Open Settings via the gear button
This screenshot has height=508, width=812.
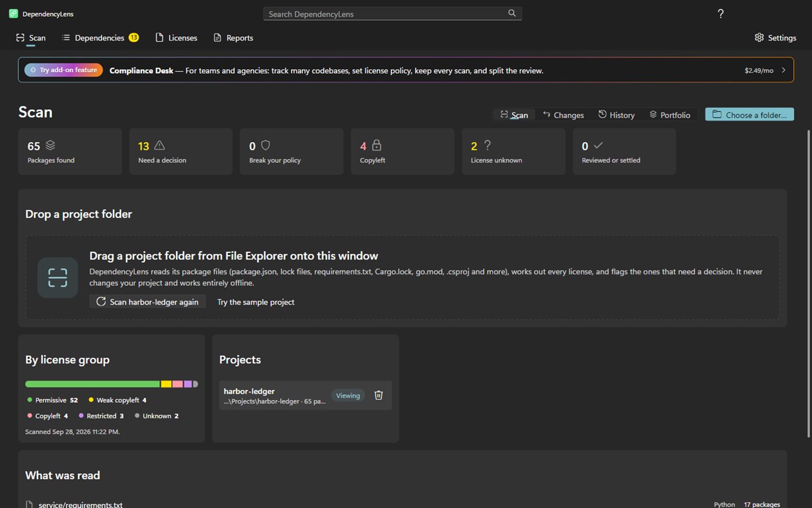(775, 37)
